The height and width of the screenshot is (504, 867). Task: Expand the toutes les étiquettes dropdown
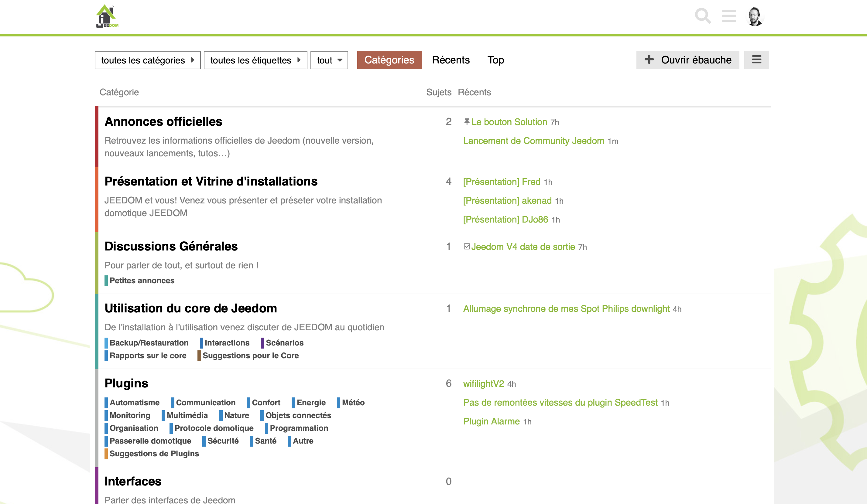(255, 60)
